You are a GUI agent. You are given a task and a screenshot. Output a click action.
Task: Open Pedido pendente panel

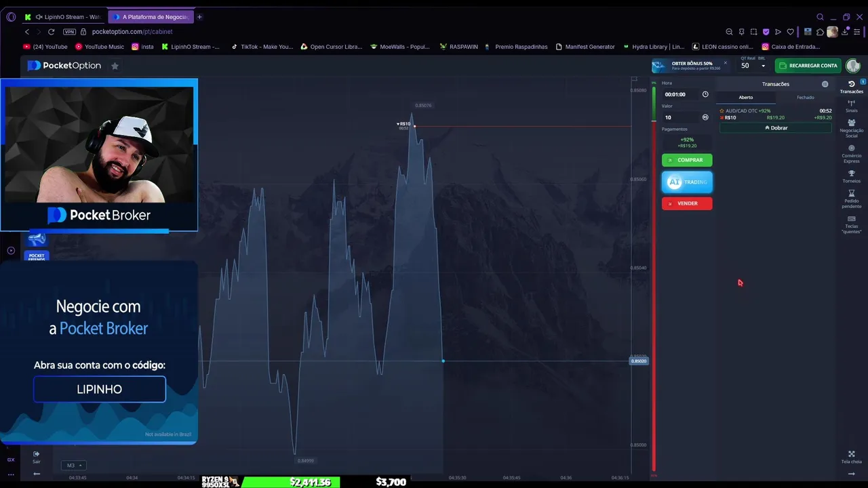851,199
